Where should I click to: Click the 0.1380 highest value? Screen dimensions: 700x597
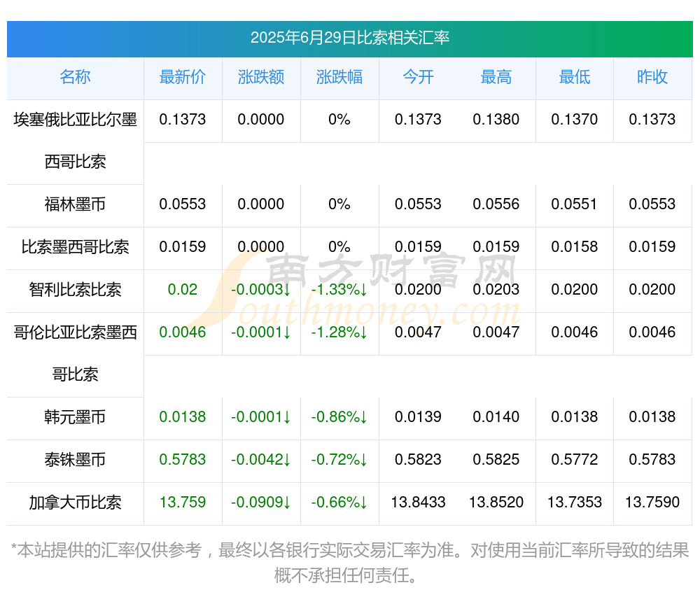496,120
